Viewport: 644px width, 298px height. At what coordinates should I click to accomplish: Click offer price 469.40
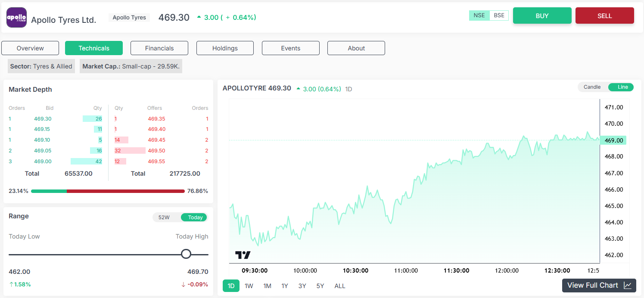[156, 129]
